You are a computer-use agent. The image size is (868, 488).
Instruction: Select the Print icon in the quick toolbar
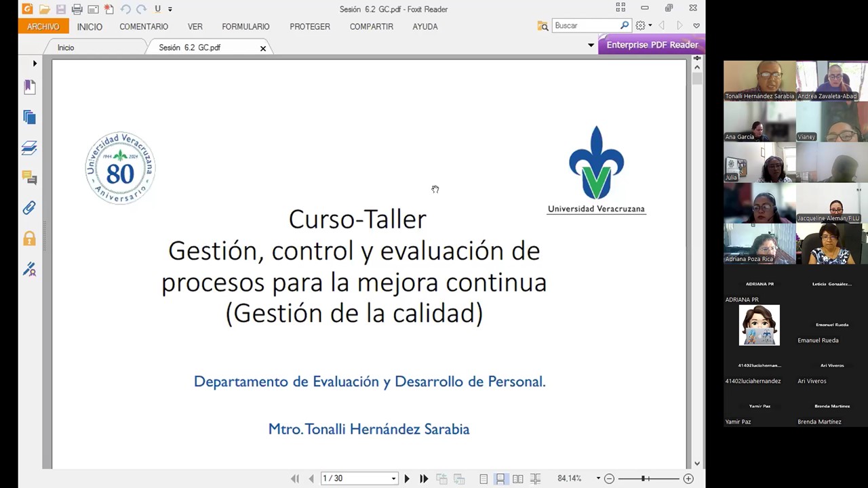(77, 9)
